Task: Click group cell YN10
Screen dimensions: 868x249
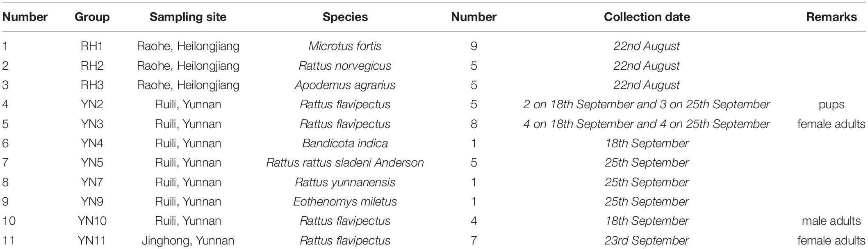Action: tap(92, 221)
